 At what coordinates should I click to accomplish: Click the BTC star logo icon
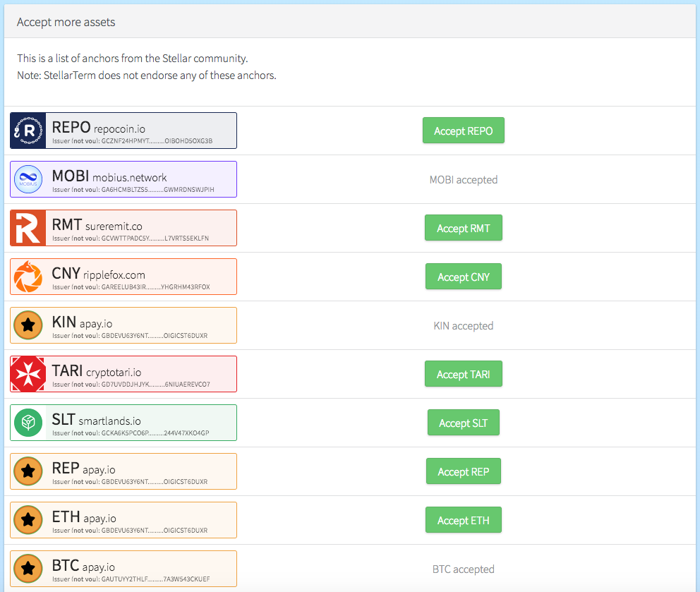tap(28, 569)
